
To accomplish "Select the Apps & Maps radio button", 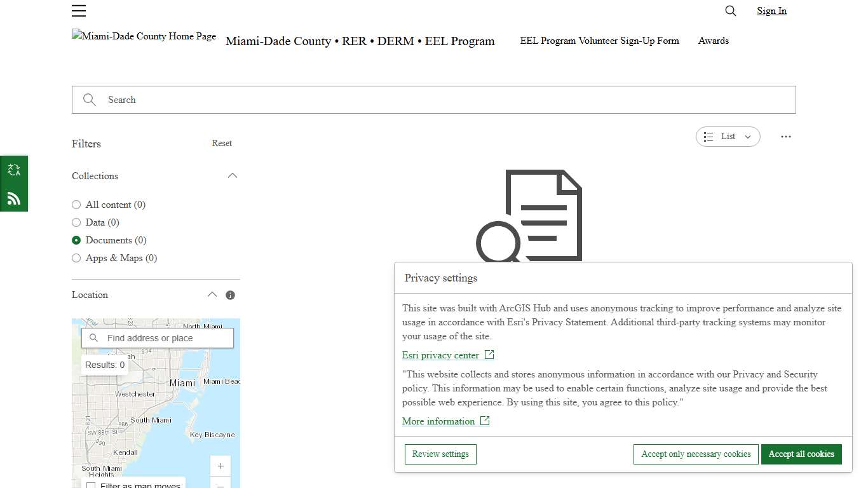I will 76,258.
